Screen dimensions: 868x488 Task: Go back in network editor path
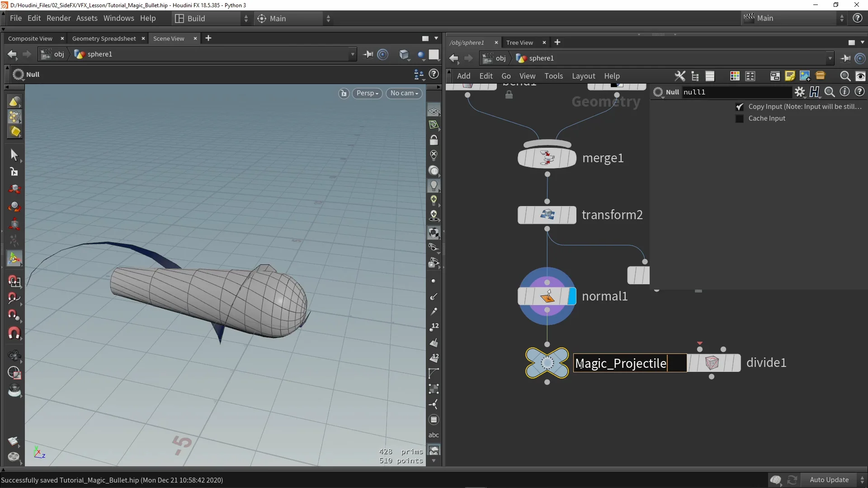click(454, 58)
